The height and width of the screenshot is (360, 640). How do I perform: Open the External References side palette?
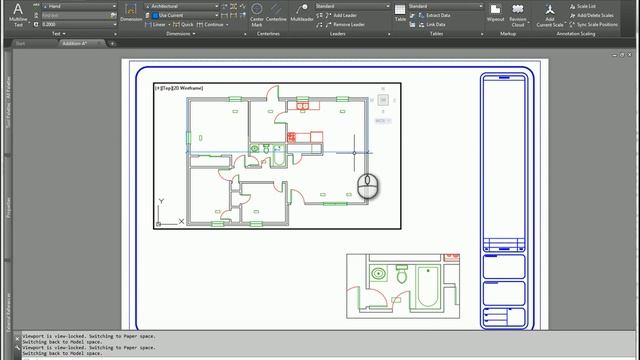8,311
